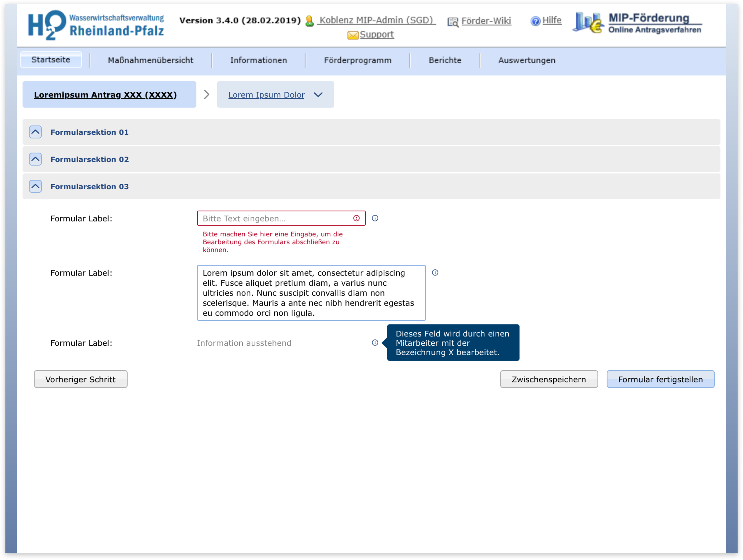Open the Maßnahmenübersicht menu
The width and height of the screenshot is (743, 560).
pos(150,60)
